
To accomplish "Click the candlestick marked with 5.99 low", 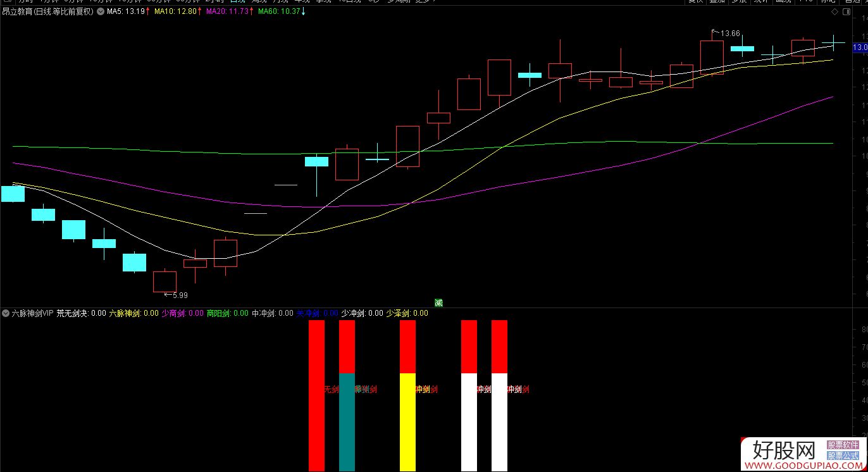I will click(x=165, y=282).
